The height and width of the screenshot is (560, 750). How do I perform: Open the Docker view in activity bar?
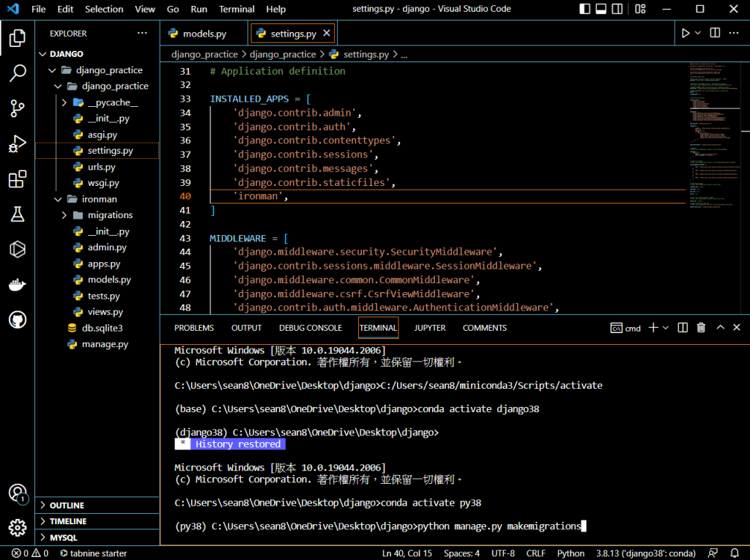tap(18, 285)
